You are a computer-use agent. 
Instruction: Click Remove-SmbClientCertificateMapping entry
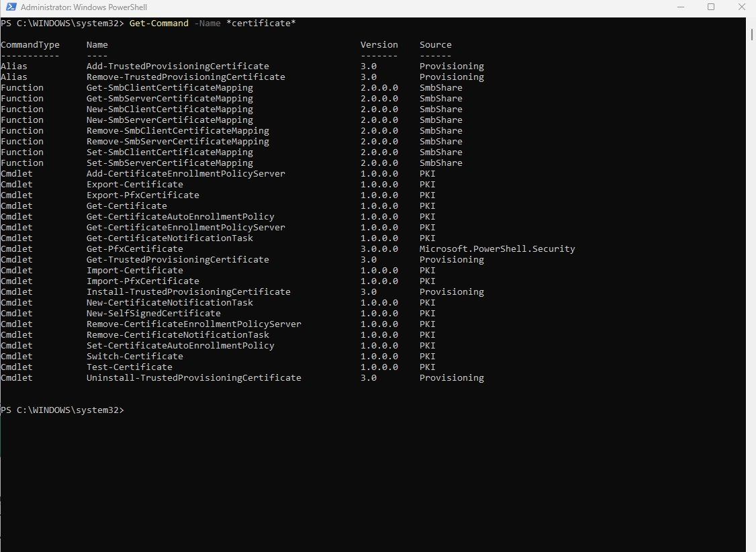tap(177, 131)
